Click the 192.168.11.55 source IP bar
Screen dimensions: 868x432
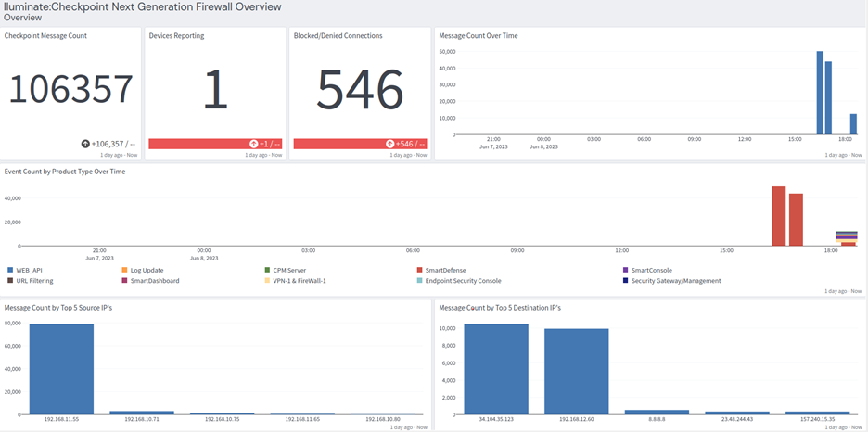pyautogui.click(x=61, y=368)
